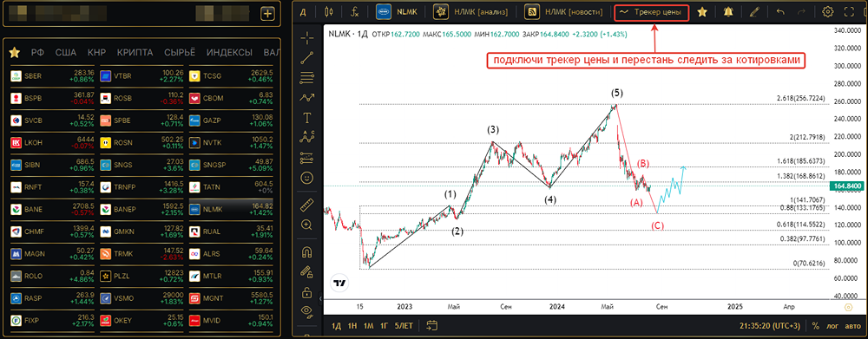This screenshot has height=339, width=868.
Task: Switch to the РФ tab
Action: 37,53
